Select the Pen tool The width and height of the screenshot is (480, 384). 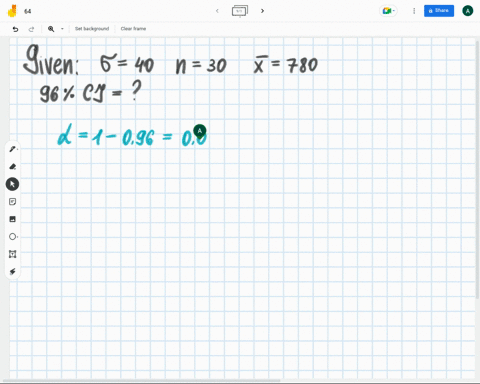point(13,149)
